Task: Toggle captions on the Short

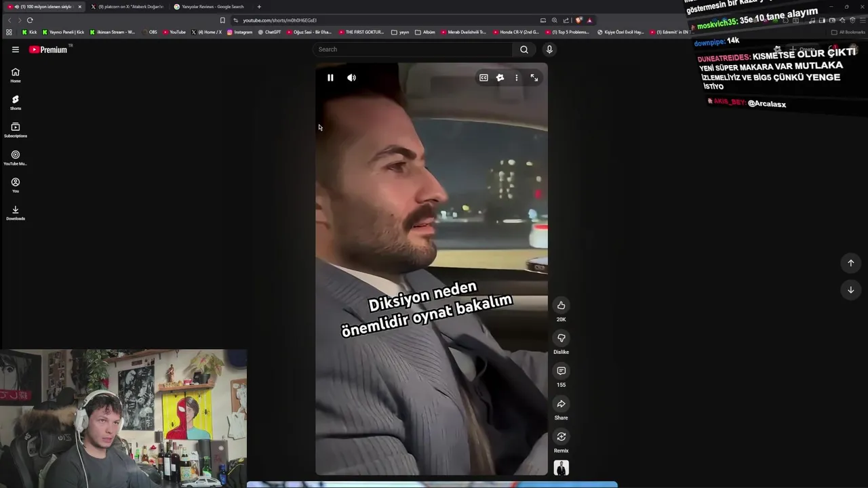Action: (x=484, y=78)
